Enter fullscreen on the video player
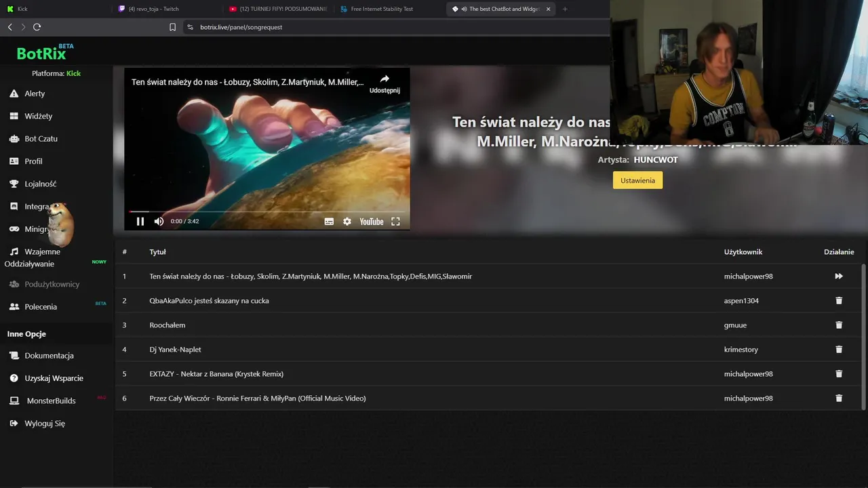The image size is (868, 488). (396, 221)
